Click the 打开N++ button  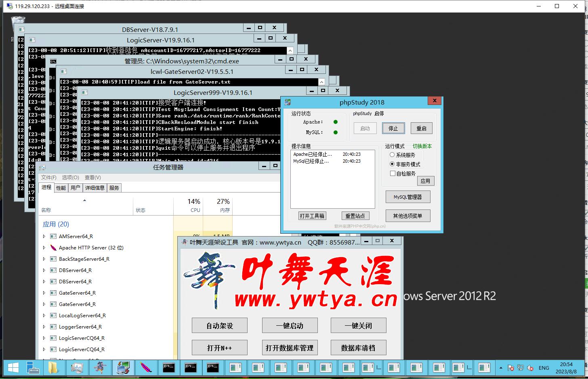click(x=220, y=348)
